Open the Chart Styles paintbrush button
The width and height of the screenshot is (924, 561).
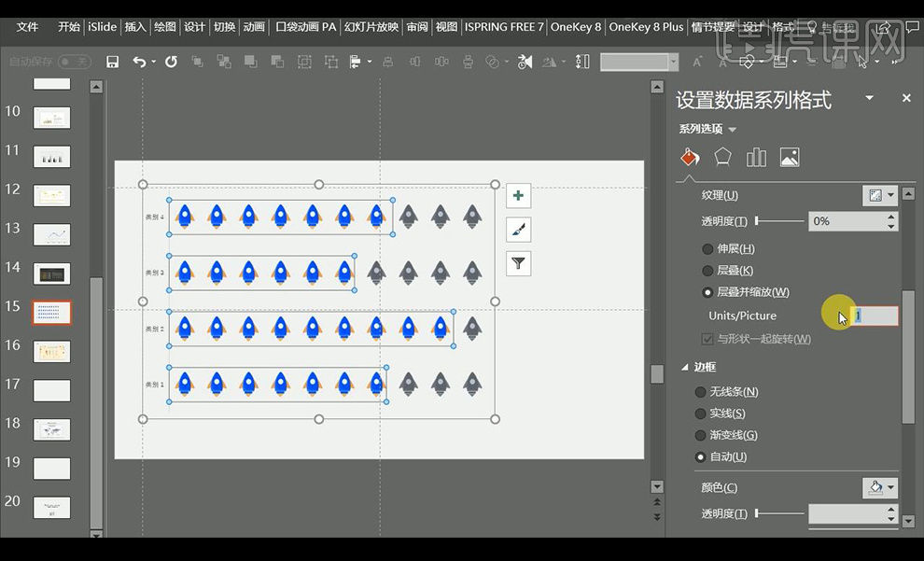[518, 230]
